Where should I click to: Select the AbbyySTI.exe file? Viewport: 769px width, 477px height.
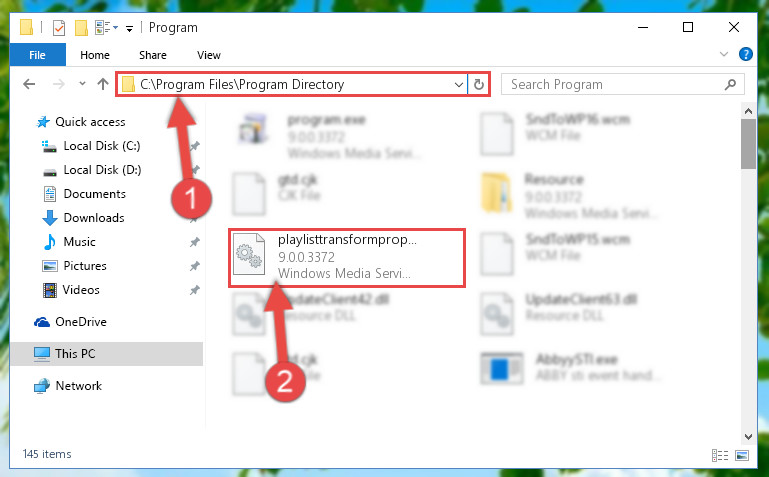point(569,369)
